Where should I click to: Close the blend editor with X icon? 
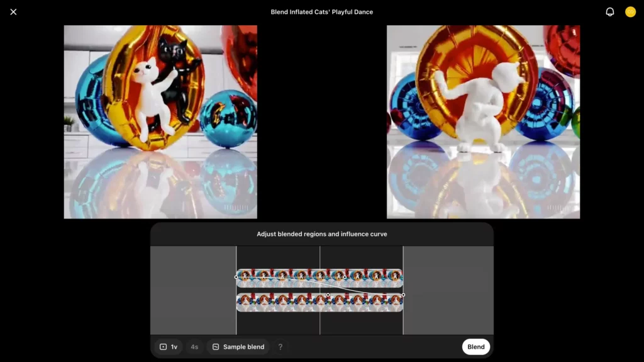(13, 12)
